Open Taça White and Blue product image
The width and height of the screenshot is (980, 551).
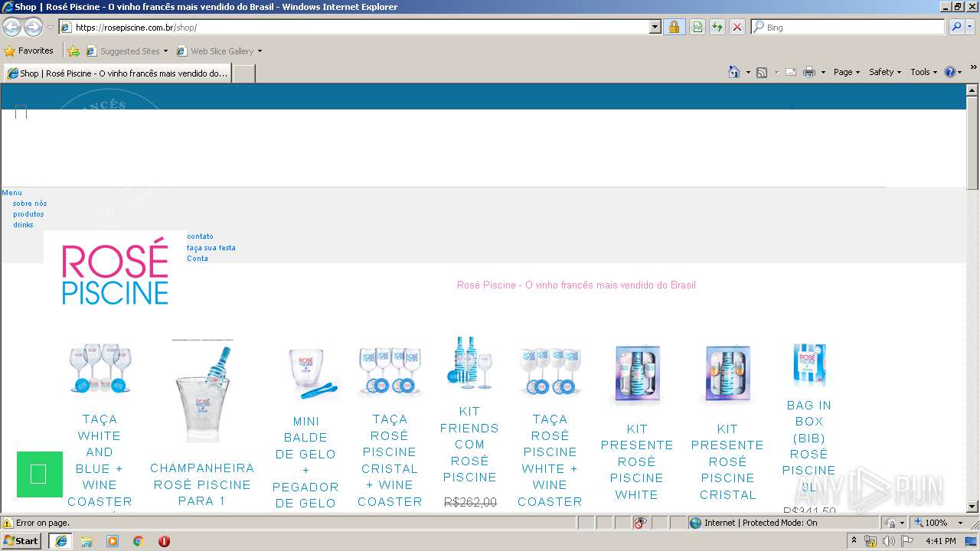pyautogui.click(x=100, y=367)
